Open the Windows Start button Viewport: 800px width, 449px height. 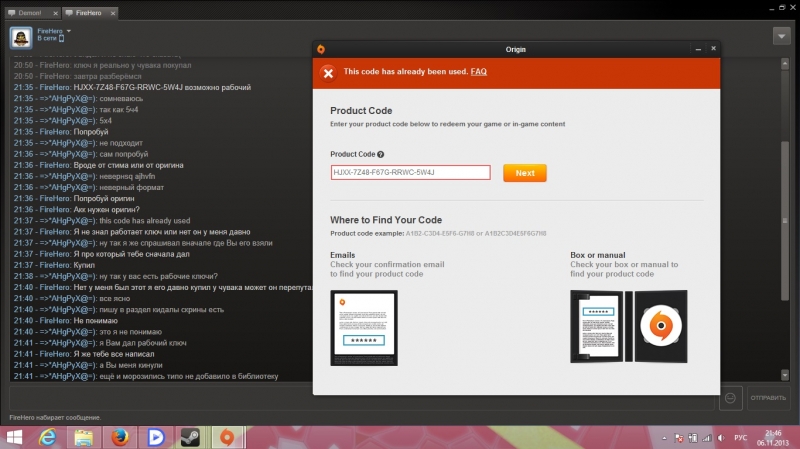coord(14,438)
